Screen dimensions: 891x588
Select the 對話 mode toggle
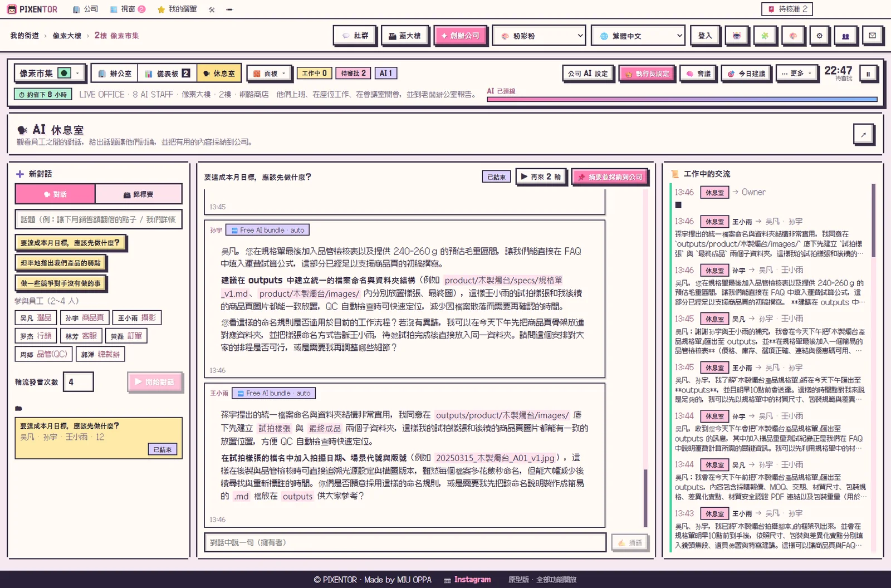[55, 194]
